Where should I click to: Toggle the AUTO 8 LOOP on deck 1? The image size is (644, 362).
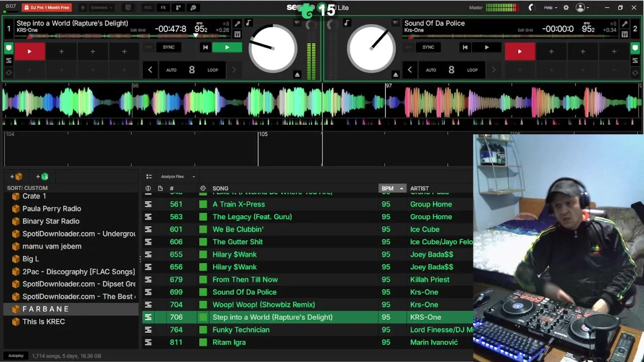(x=192, y=70)
